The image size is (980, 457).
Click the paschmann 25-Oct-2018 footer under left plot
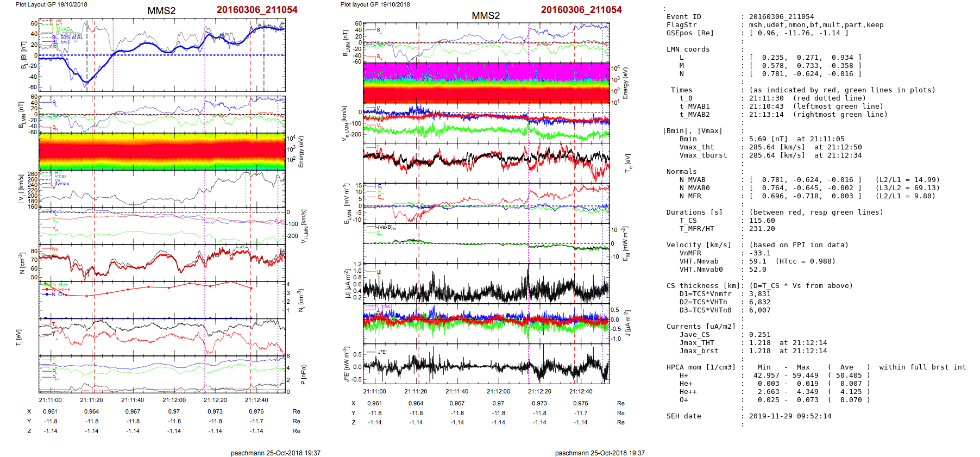pyautogui.click(x=275, y=453)
